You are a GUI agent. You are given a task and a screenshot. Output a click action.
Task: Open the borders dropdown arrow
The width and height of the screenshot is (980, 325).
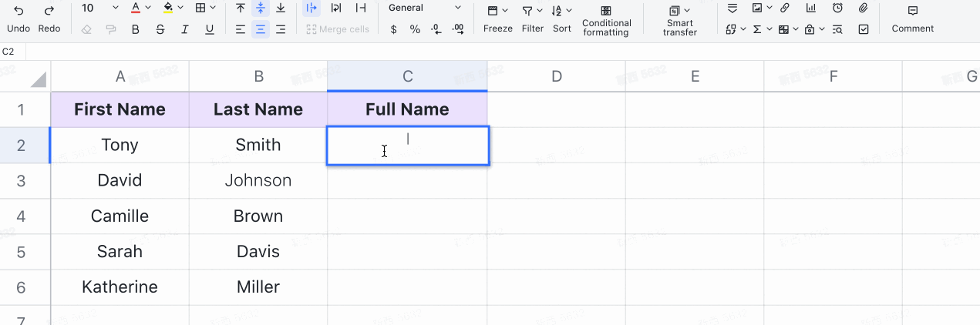click(x=214, y=8)
